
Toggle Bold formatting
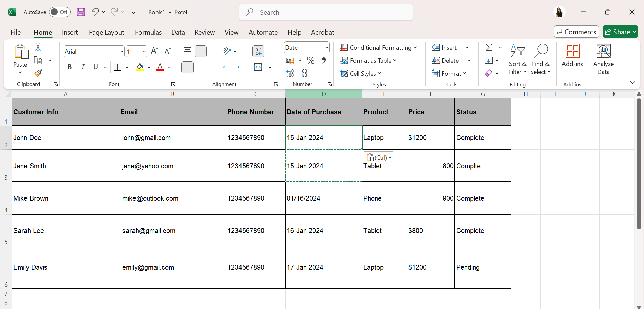click(70, 67)
